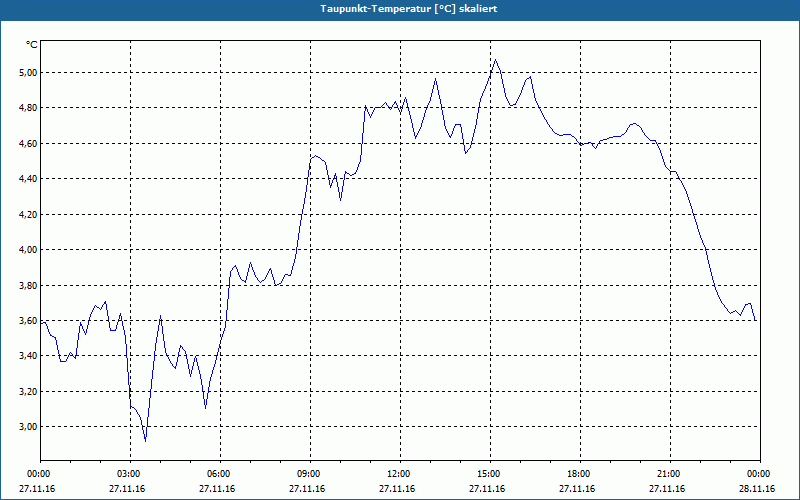
Task: Click the highest peak of the blue curve
Action: (495, 60)
